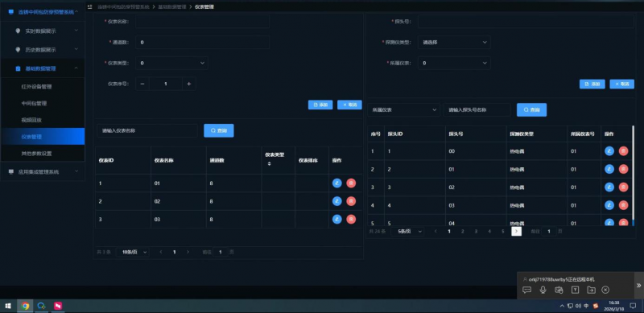Expand the 应用集成管理系统 menu
This screenshot has width=644, height=313.
point(43,171)
